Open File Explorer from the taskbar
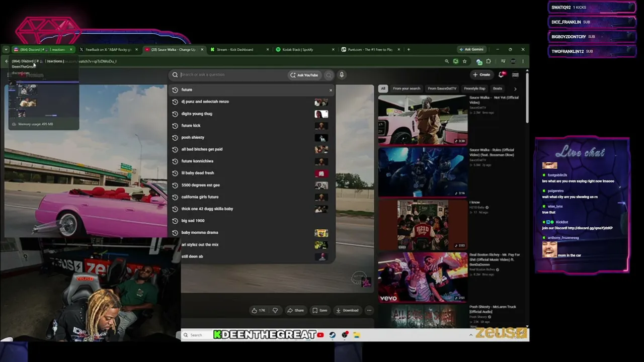Screen dimensions: 644x362 357,335
